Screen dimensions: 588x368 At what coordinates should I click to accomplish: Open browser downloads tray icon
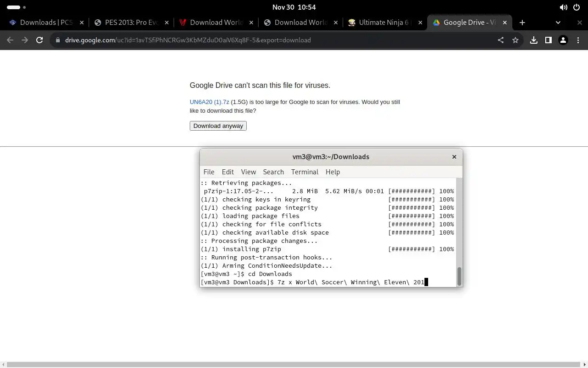[533, 40]
